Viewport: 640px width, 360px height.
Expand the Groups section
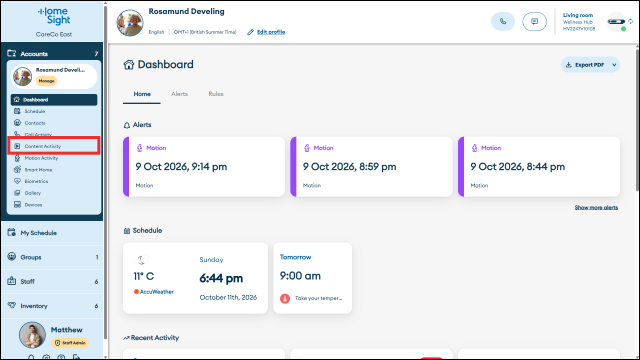52,257
